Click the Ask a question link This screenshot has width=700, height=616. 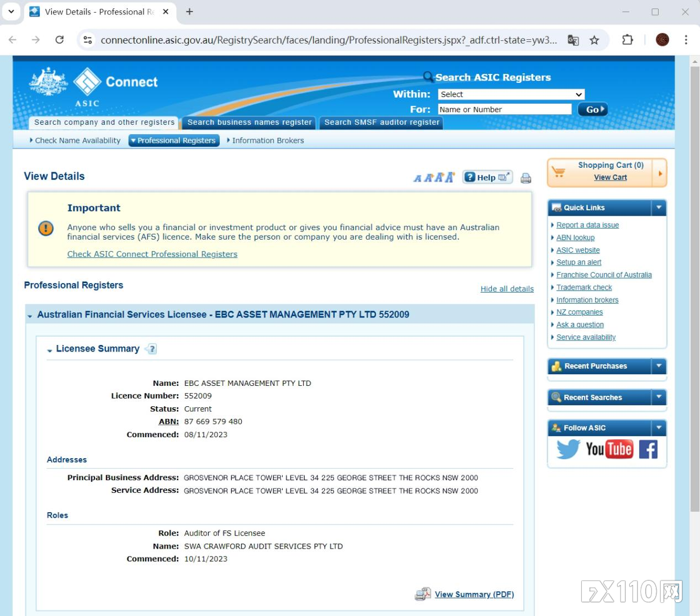tap(580, 325)
